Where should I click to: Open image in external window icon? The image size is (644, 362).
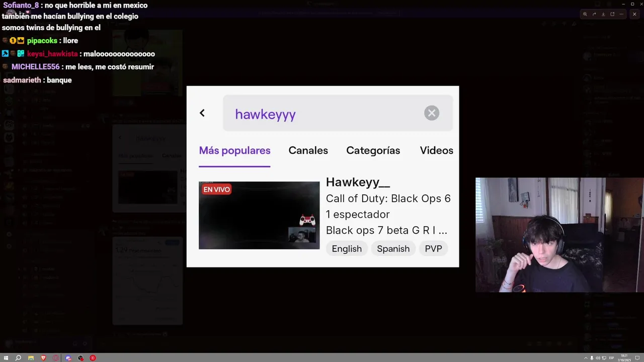pyautogui.click(x=612, y=14)
